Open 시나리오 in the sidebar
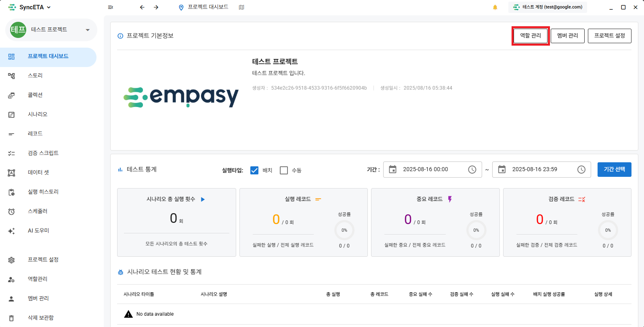644x327 pixels. click(38, 114)
